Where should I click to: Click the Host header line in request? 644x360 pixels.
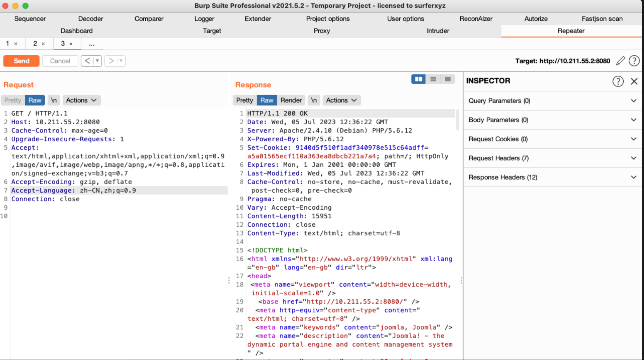coord(55,122)
